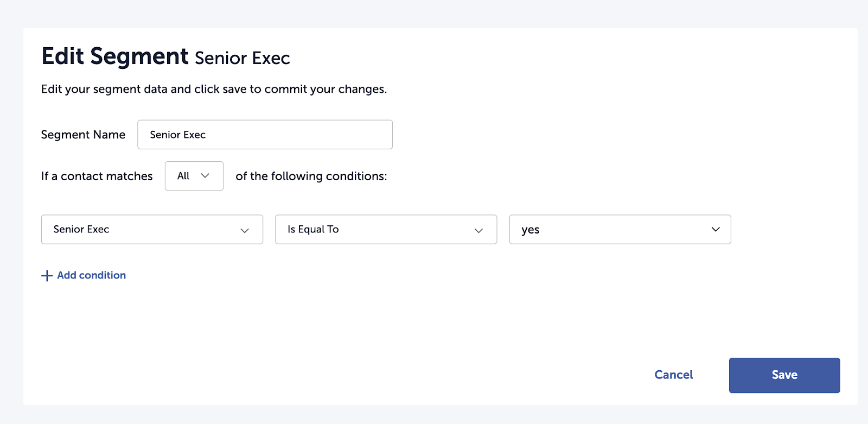Focus the Segment Name text field

point(265,135)
